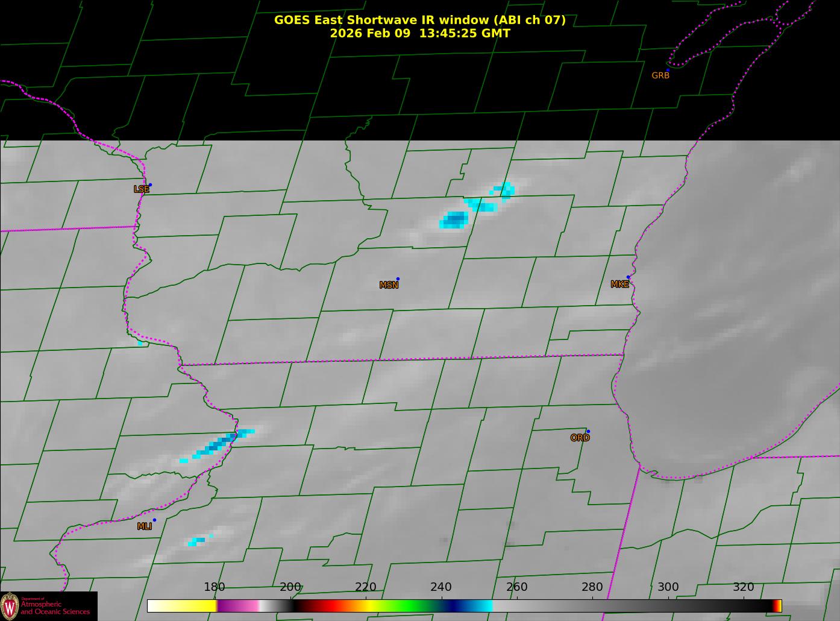This screenshot has height=621, width=840.
Task: Click the blue dot marking ORD station
Action: pos(588,432)
